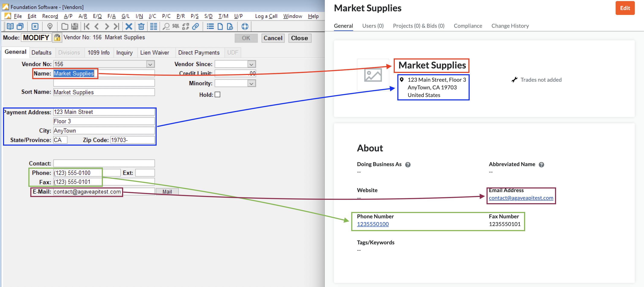Open the Change History tab
The height and width of the screenshot is (287, 644).
[x=510, y=26]
